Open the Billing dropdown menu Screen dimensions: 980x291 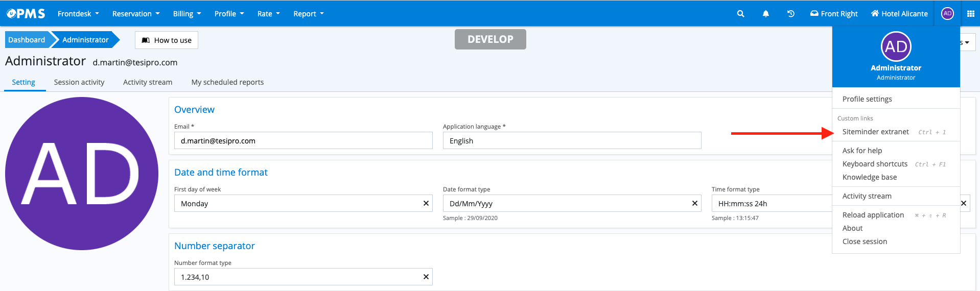[187, 14]
